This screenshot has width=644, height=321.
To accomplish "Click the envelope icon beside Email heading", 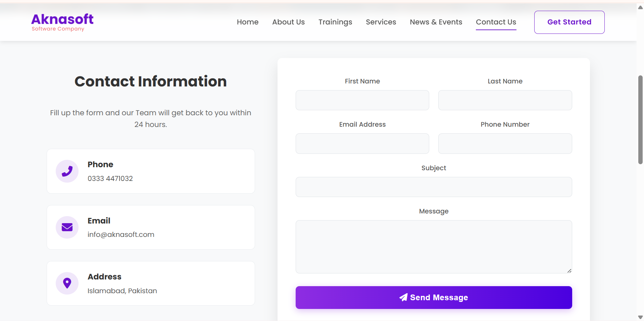I will (67, 227).
